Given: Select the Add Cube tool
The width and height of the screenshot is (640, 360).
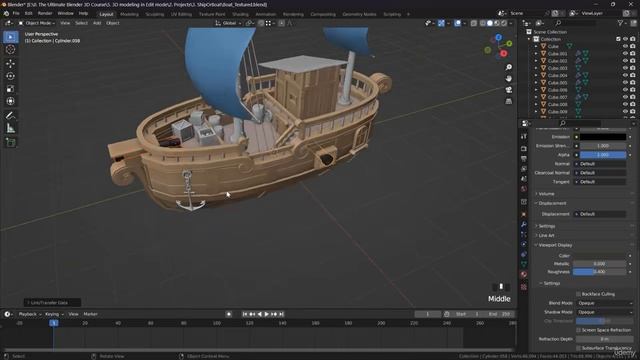Looking at the screenshot, I should (x=11, y=142).
